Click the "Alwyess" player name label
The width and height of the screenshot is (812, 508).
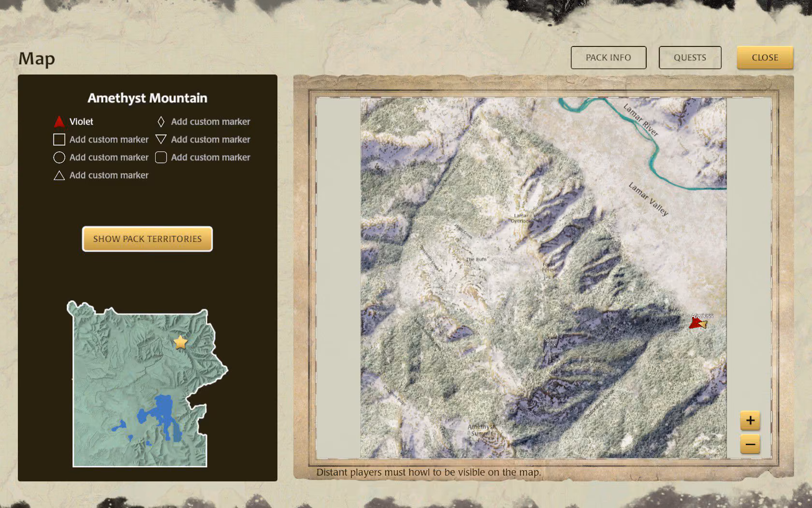point(702,316)
